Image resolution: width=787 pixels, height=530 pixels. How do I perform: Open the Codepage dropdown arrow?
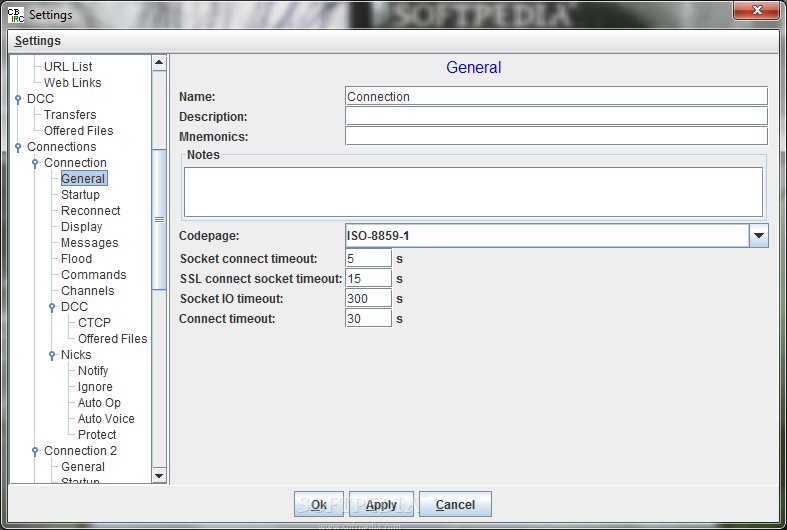click(758, 236)
